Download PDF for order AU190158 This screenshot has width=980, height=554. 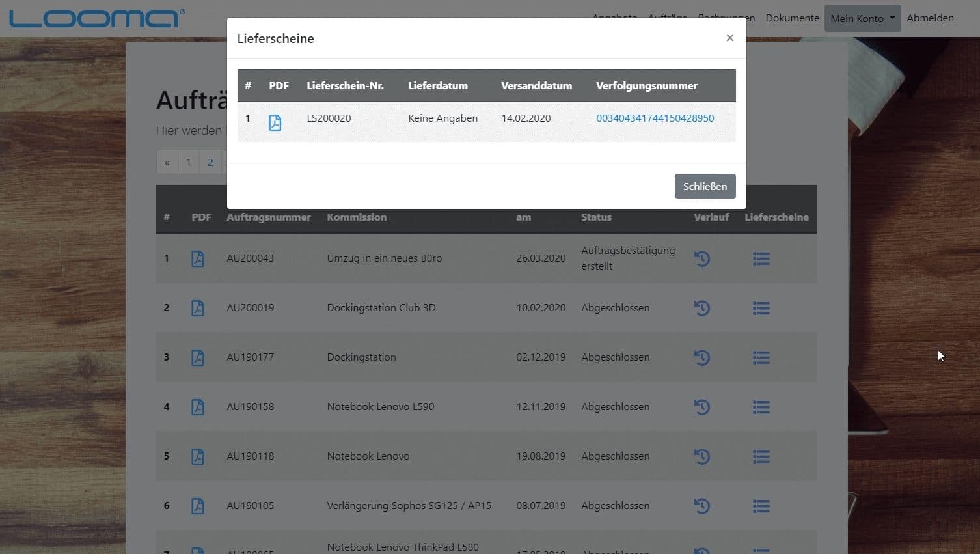(198, 407)
